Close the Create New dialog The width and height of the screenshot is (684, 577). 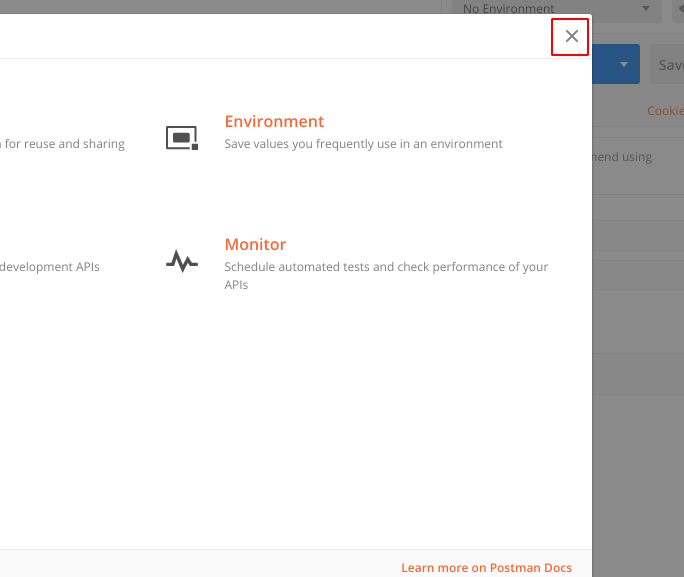[571, 37]
